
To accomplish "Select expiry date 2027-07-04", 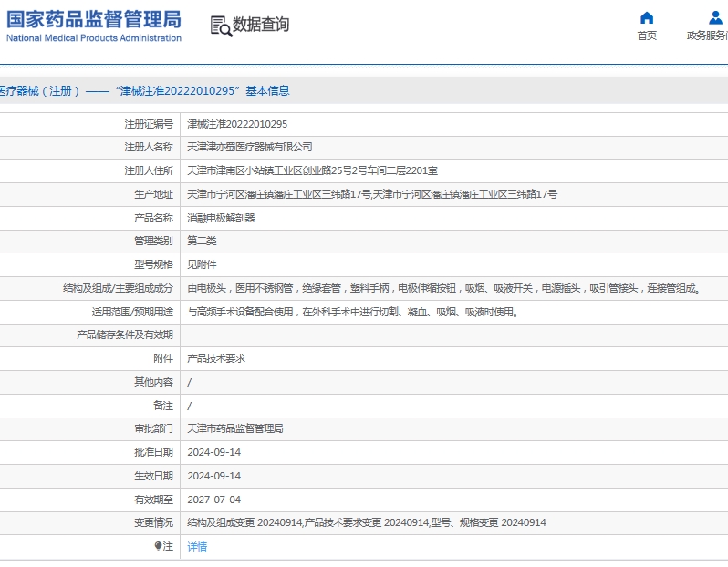I will coord(213,500).
